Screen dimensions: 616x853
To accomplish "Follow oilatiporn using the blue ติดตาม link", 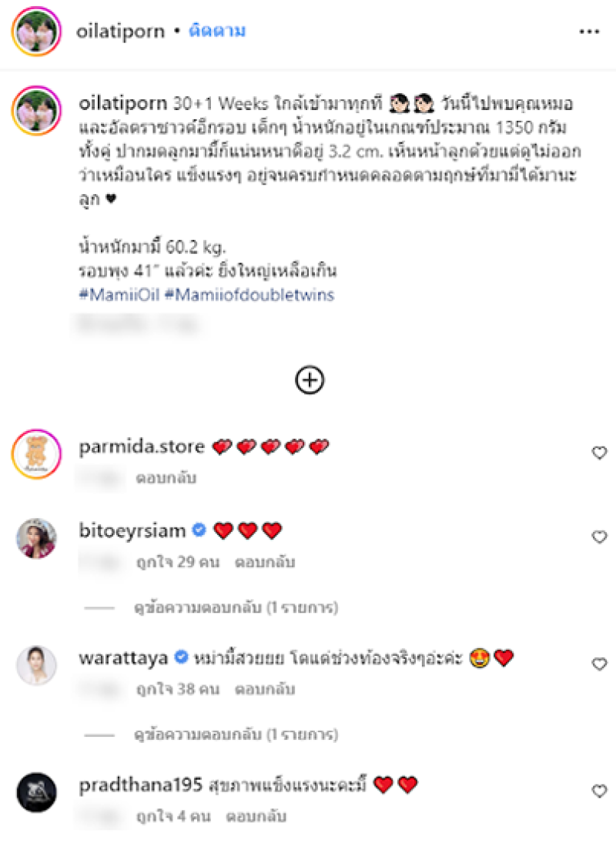I will click(x=217, y=31).
